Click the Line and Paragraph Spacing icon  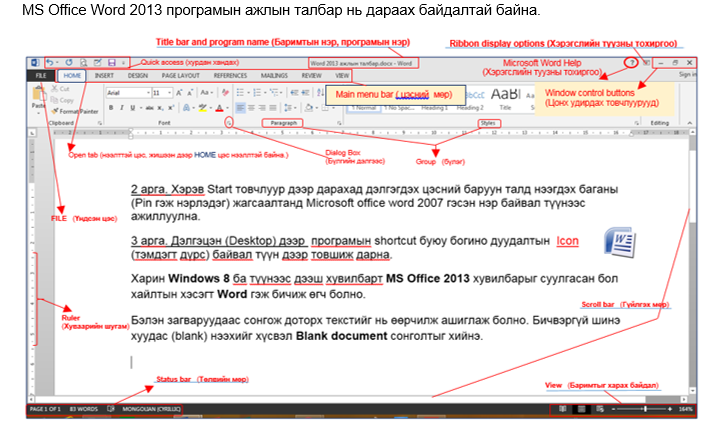tap(287, 107)
